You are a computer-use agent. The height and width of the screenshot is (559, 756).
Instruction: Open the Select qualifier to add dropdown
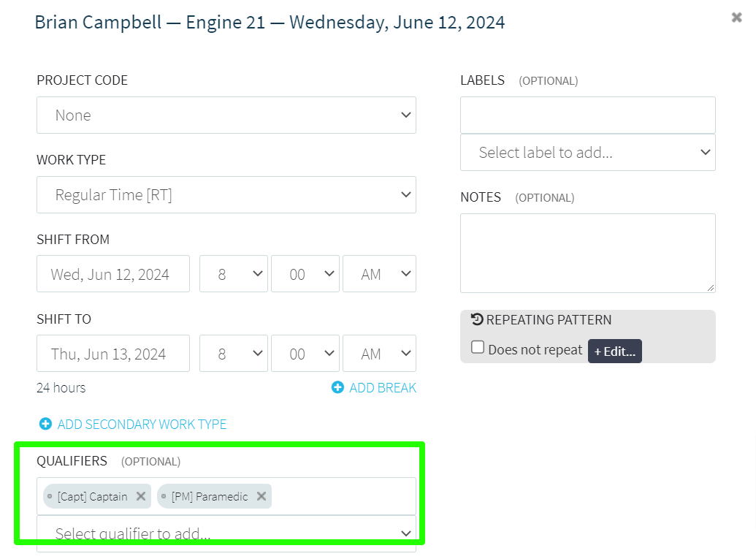pyautogui.click(x=226, y=533)
